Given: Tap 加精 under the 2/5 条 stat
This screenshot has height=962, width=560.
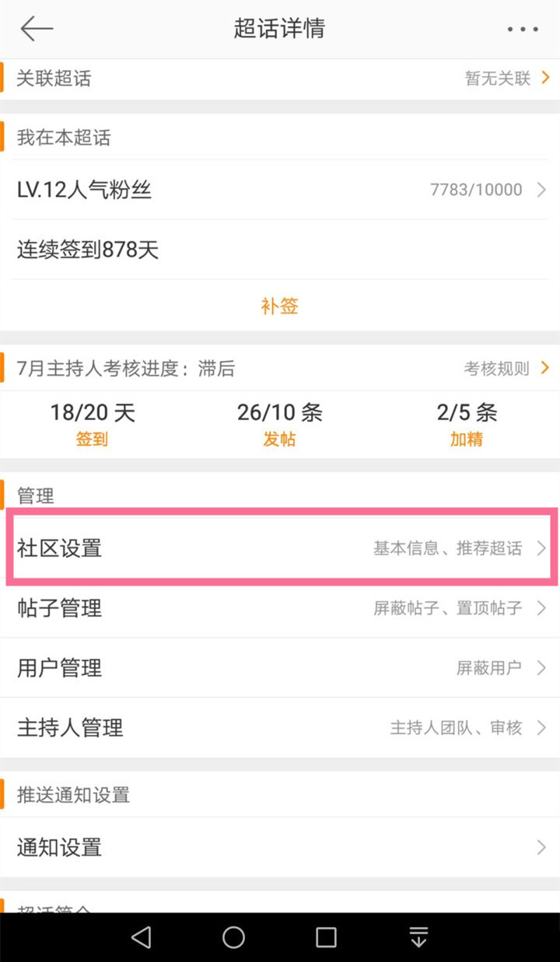Looking at the screenshot, I should click(x=467, y=438).
